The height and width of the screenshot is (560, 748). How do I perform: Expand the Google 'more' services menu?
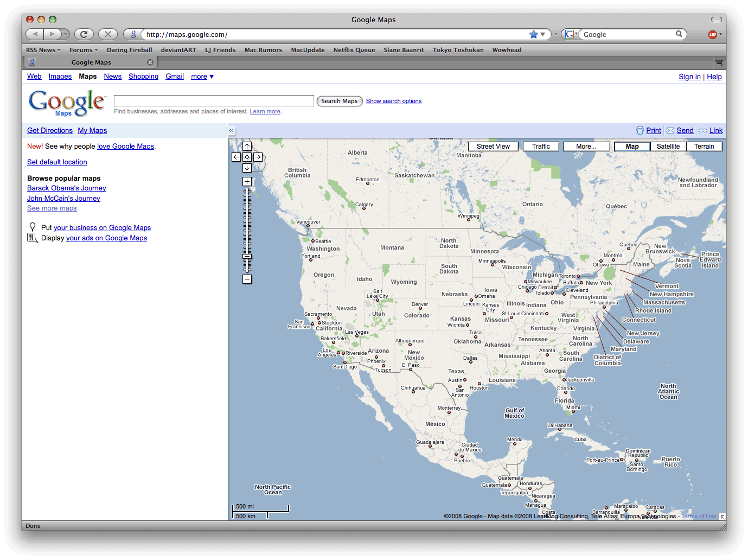click(202, 77)
